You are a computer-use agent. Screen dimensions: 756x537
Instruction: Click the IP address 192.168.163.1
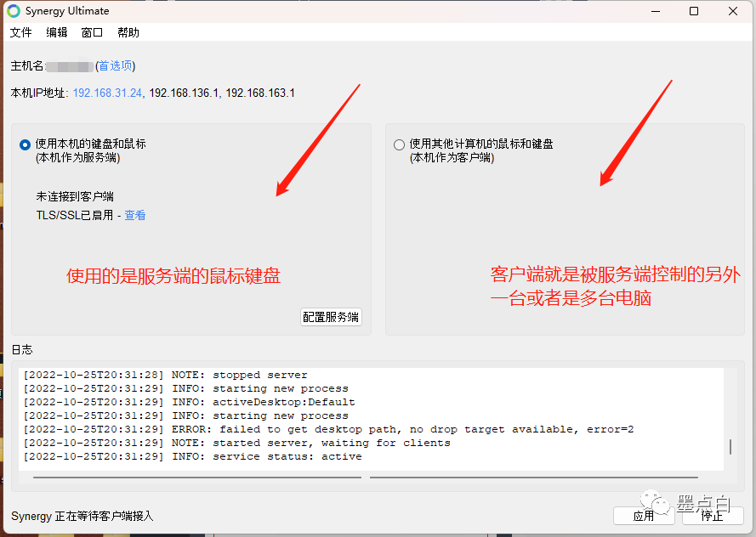tap(260, 93)
